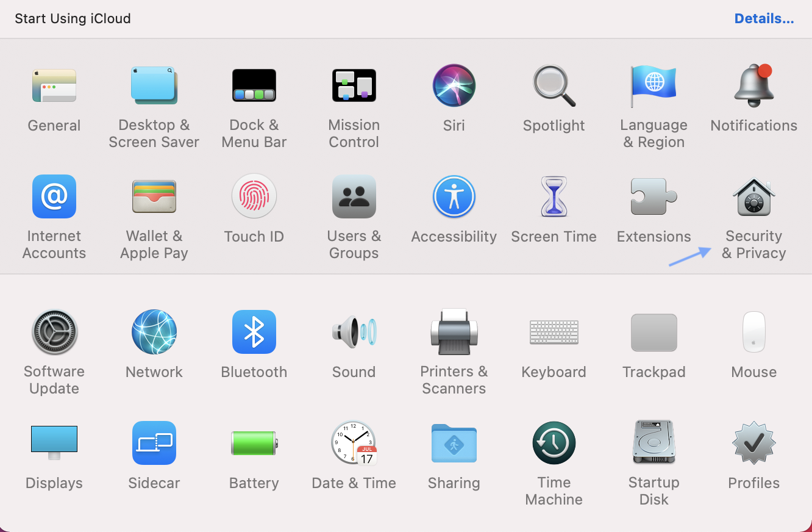Open Notifications preferences

(754, 85)
